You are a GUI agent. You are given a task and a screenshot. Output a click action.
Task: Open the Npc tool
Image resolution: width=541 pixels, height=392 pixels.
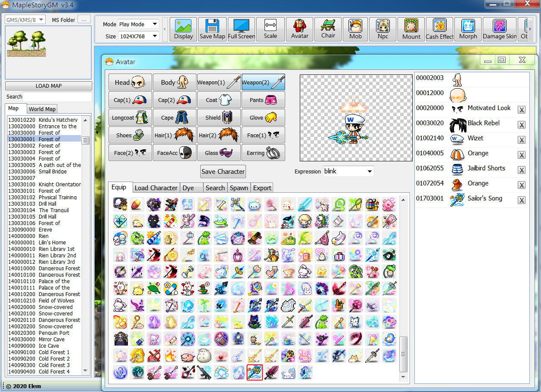[x=383, y=29]
